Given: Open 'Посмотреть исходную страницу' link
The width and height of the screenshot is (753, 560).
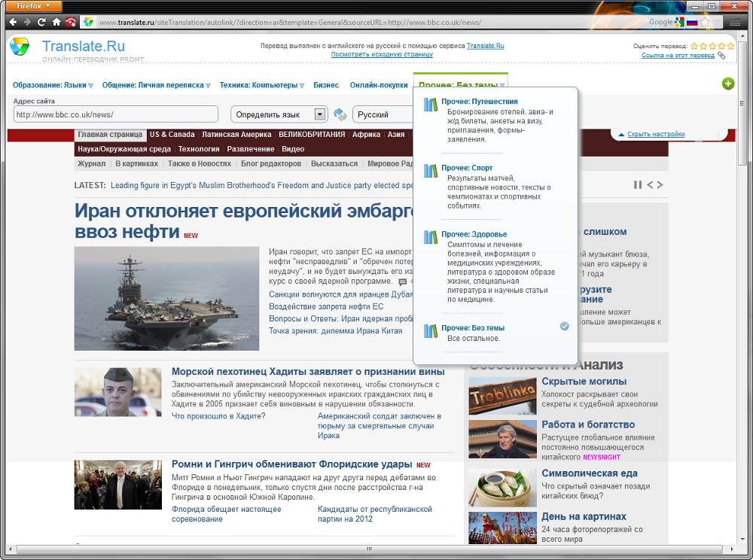Looking at the screenshot, I should 382,54.
